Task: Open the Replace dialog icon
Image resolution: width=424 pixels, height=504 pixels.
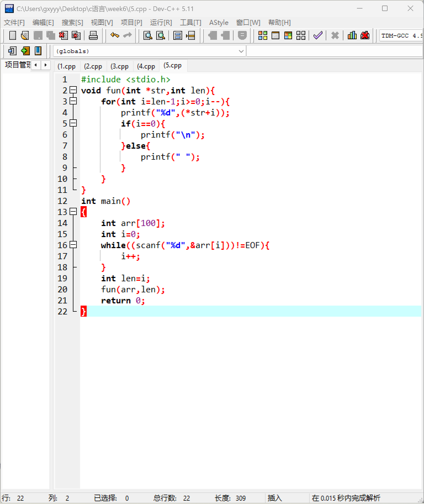Action: click(161, 35)
